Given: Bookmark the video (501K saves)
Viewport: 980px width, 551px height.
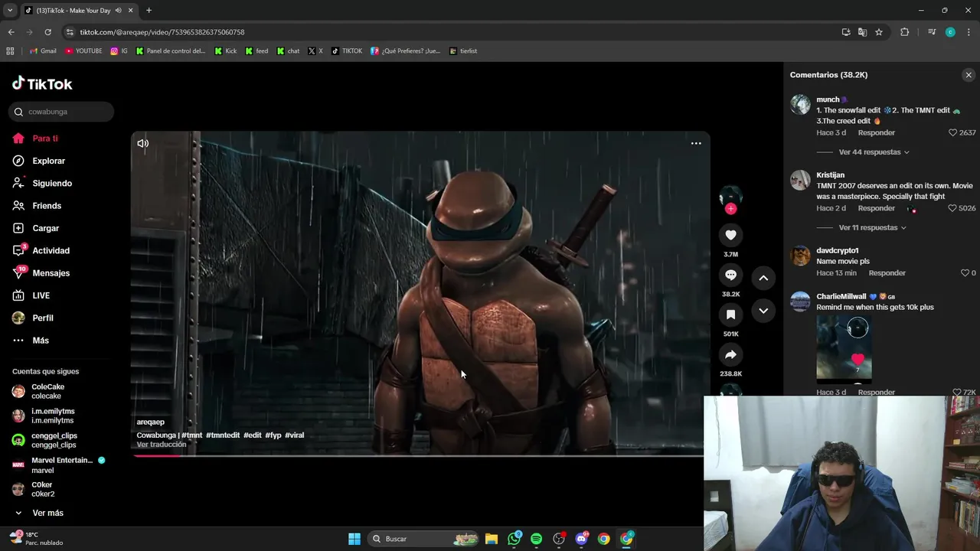Looking at the screenshot, I should click(730, 315).
